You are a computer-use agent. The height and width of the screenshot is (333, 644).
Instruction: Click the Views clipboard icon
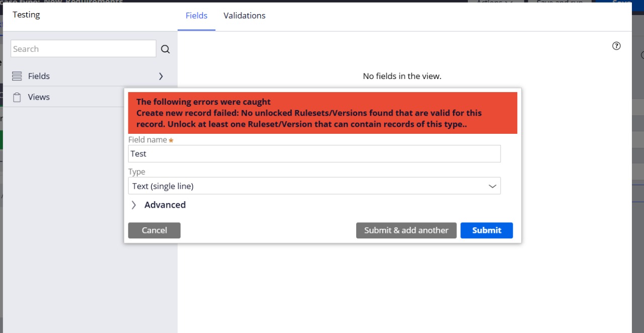[17, 98]
